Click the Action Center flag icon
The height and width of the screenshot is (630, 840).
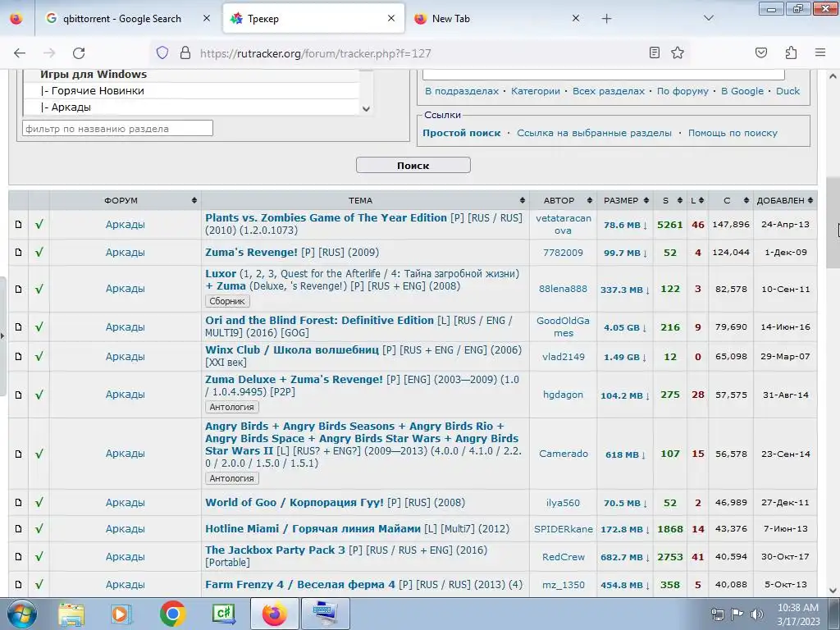pyautogui.click(x=737, y=614)
